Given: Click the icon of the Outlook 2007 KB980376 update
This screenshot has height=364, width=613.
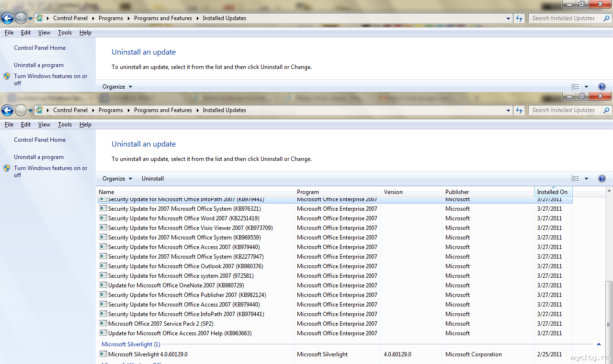Looking at the screenshot, I should 103,266.
